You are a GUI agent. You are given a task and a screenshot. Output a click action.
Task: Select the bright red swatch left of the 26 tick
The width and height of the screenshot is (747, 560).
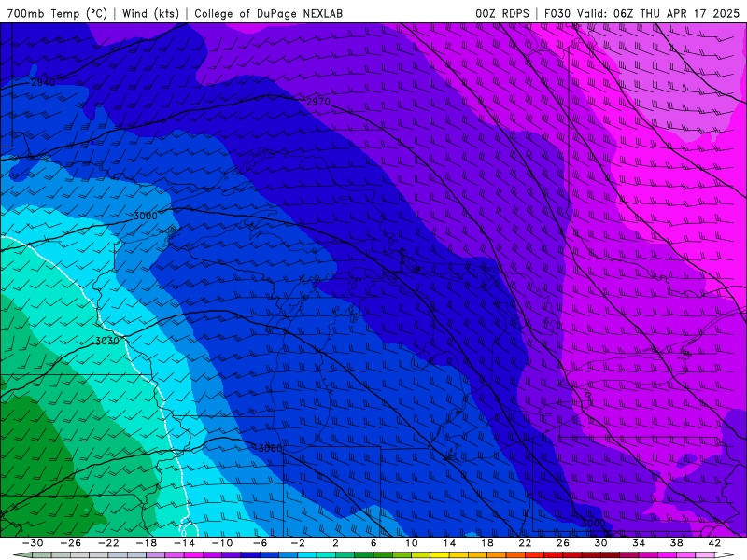(554, 555)
